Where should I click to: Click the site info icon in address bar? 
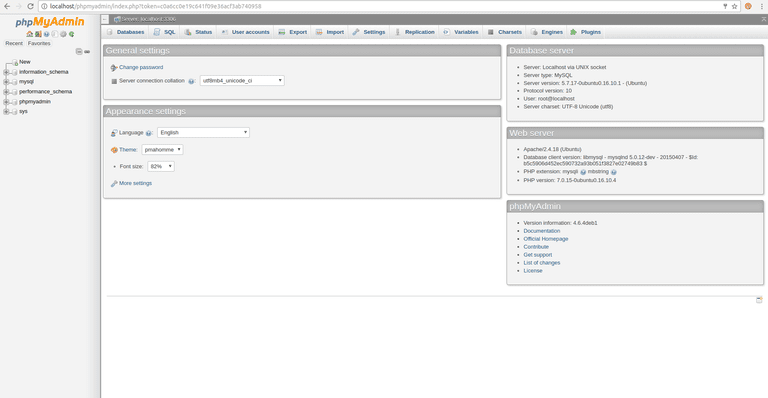[44, 6]
